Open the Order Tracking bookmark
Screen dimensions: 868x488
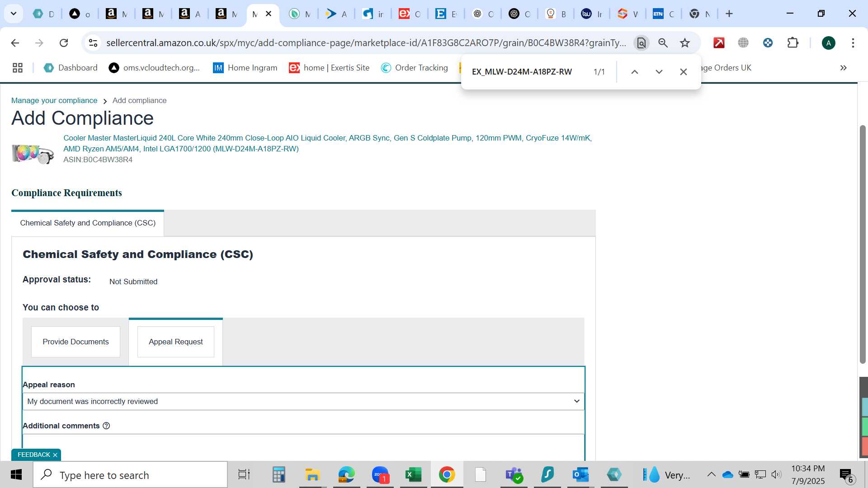click(x=415, y=68)
